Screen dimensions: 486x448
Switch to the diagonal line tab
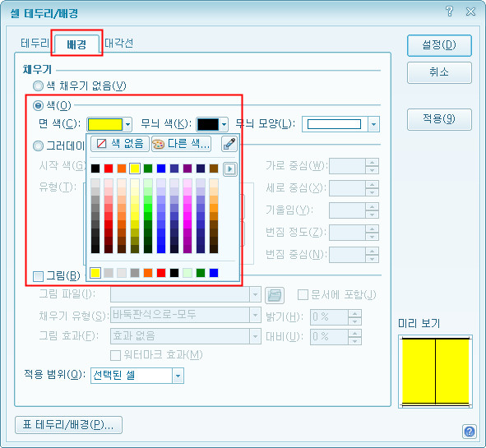click(119, 43)
